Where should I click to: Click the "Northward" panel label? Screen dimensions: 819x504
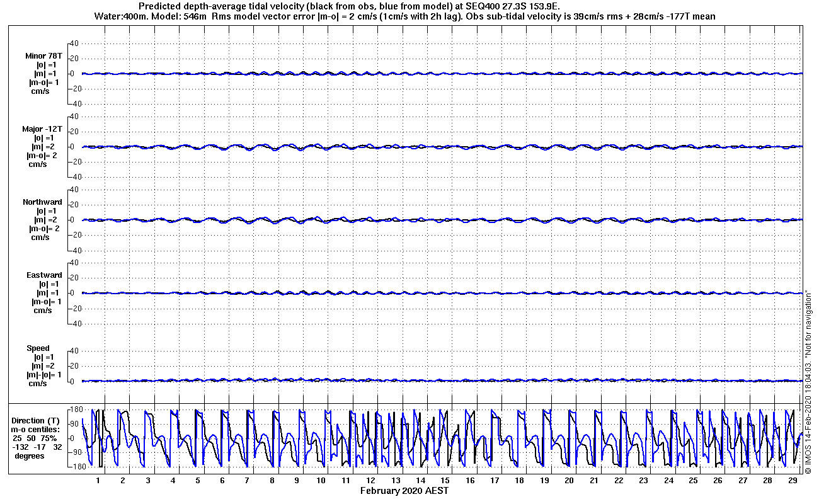coord(42,202)
